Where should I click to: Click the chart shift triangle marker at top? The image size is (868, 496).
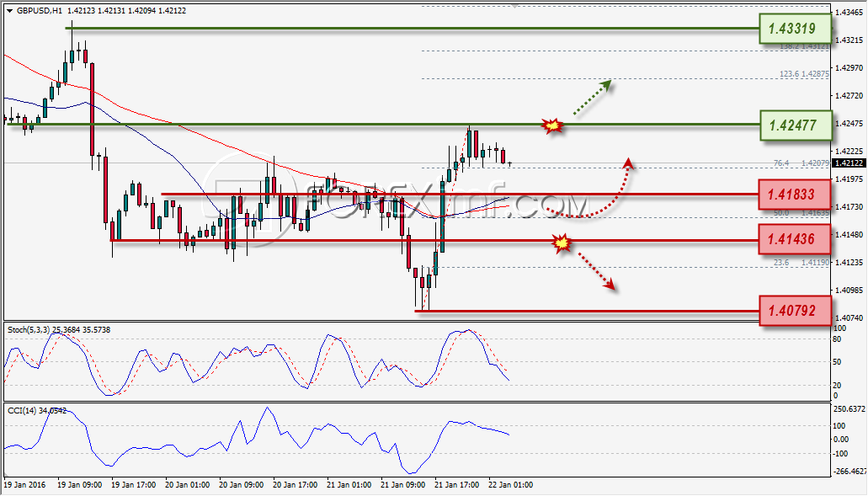[514, 5]
